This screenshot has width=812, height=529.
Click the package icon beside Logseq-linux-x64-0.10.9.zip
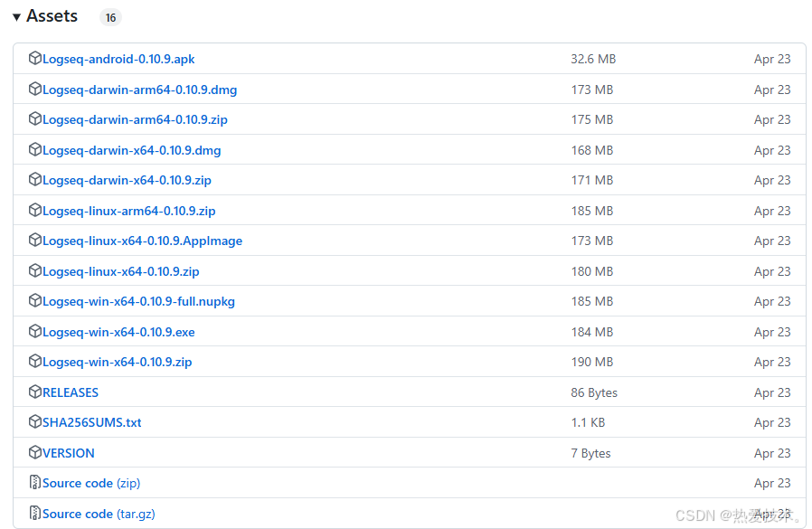pyautogui.click(x=34, y=270)
